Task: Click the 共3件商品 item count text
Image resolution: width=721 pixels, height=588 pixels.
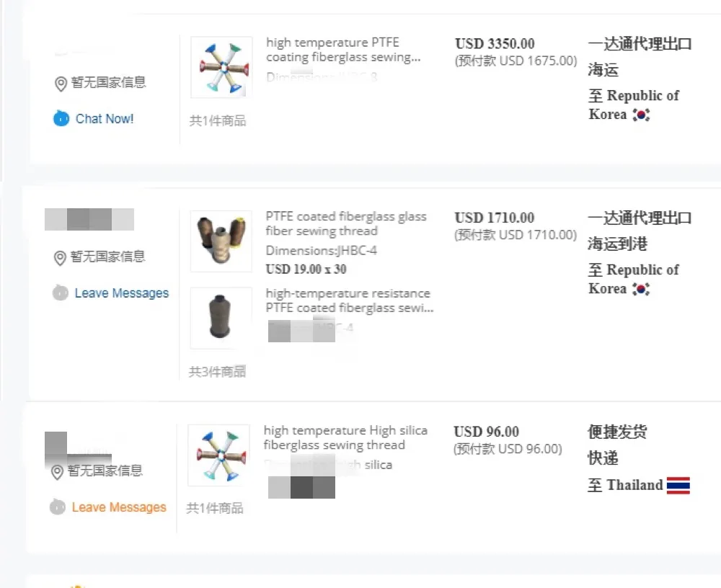Action: [x=217, y=372]
